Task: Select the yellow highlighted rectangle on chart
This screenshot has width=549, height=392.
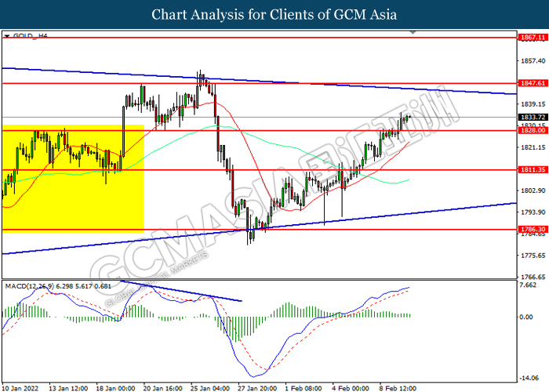Action: pyautogui.click(x=73, y=179)
